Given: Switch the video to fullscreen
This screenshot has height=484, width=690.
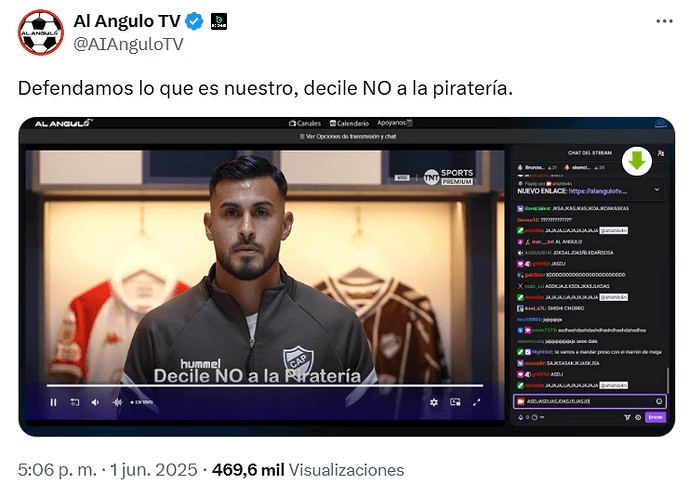Looking at the screenshot, I should tap(477, 402).
